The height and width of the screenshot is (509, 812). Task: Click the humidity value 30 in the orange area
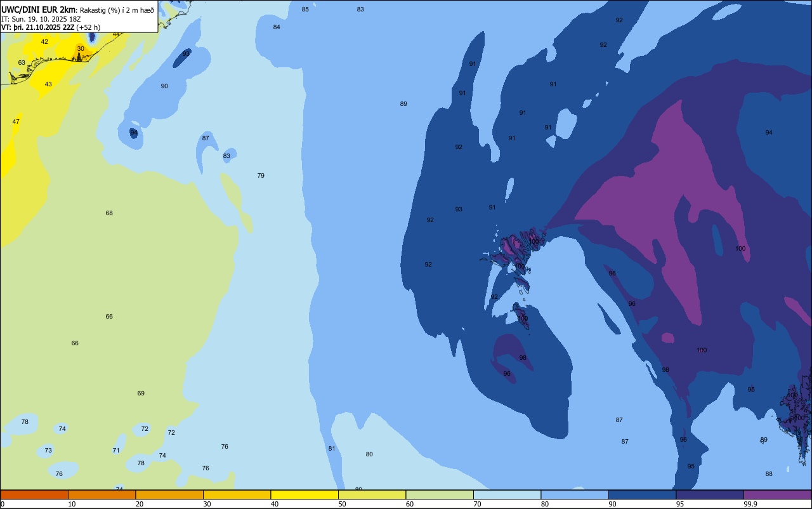pyautogui.click(x=81, y=49)
